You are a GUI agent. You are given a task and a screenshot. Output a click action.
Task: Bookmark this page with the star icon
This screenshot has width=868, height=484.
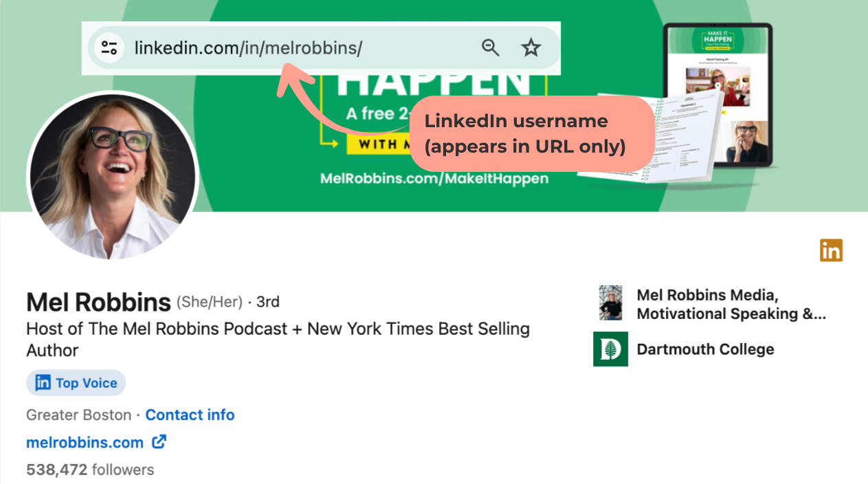[x=531, y=47]
